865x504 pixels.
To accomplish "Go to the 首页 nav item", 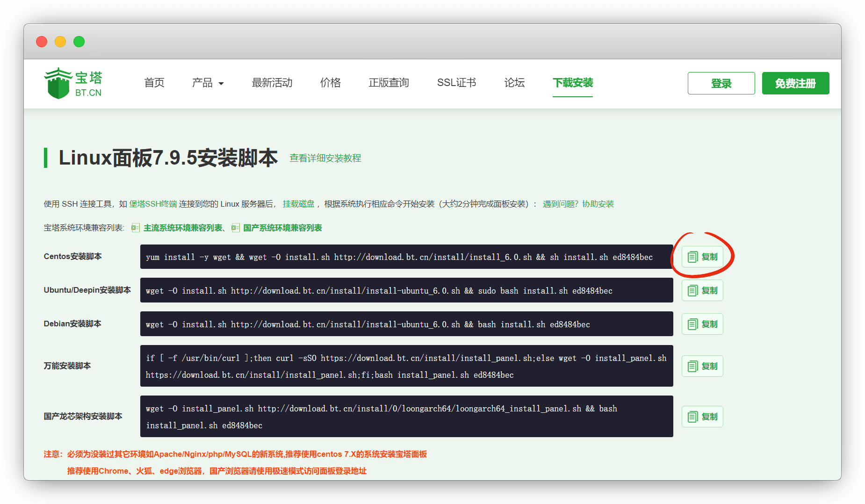I will [x=154, y=83].
